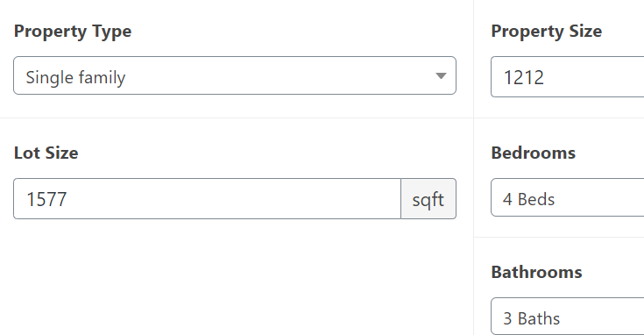Click the Bedrooms label

(x=533, y=153)
